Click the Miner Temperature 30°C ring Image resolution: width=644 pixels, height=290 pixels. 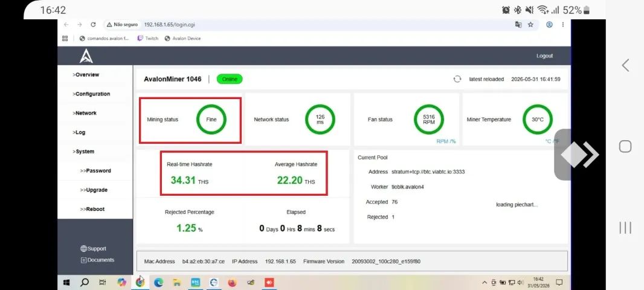[538, 120]
